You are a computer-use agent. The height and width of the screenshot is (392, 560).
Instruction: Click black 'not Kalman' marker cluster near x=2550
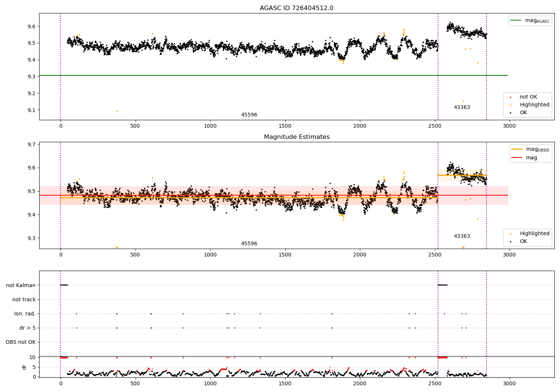442,285
